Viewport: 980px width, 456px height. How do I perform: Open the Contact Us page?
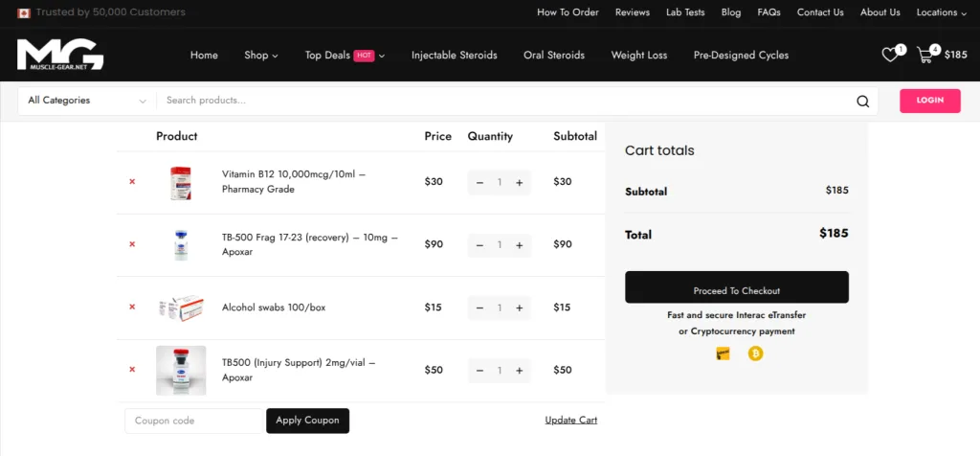click(820, 12)
